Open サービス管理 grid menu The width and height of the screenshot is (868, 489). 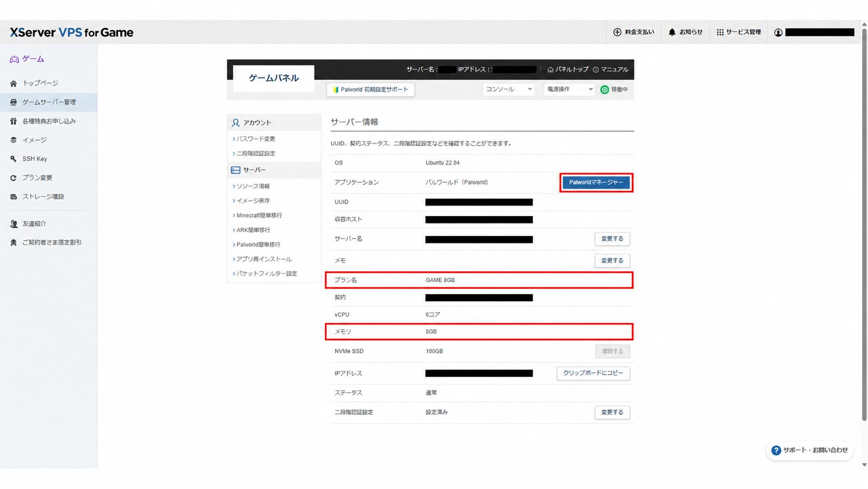[x=739, y=32]
